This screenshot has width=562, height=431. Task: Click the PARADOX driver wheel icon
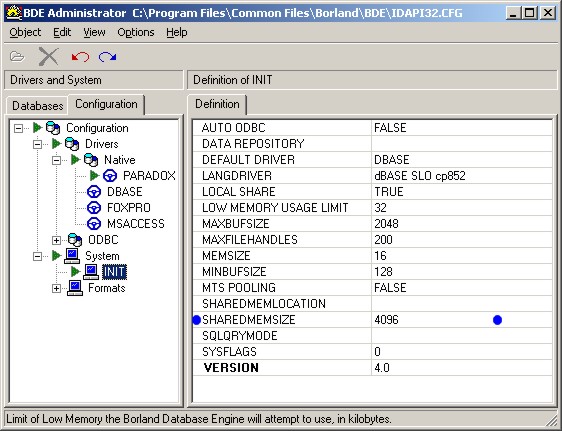110,176
